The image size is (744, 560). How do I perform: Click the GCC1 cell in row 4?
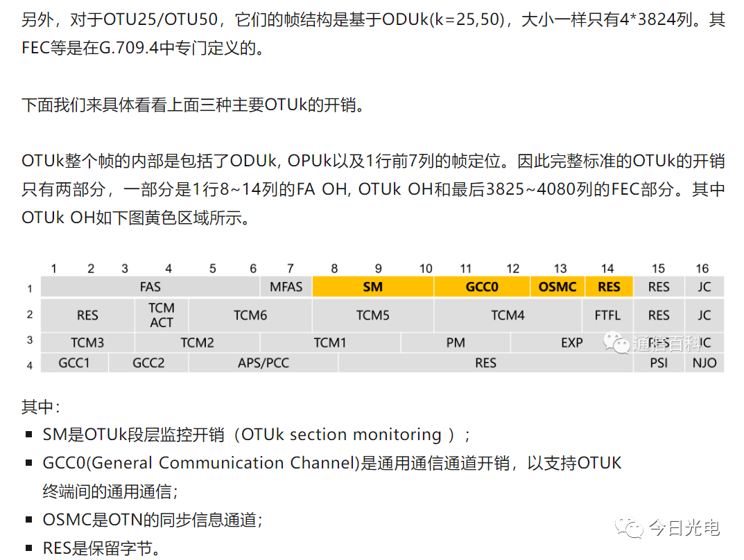coord(73,362)
